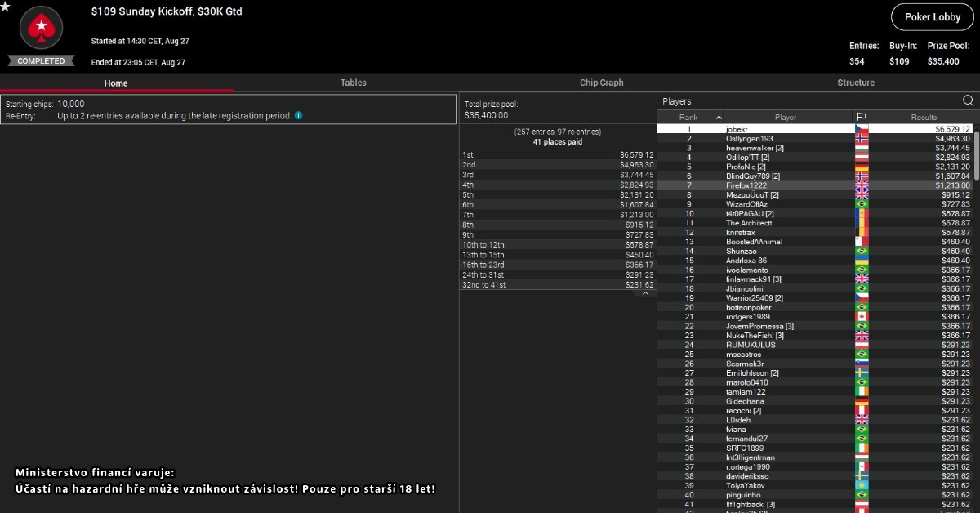
Task: Click the Norwegian flag beside Ostlyngen193
Action: point(861,139)
